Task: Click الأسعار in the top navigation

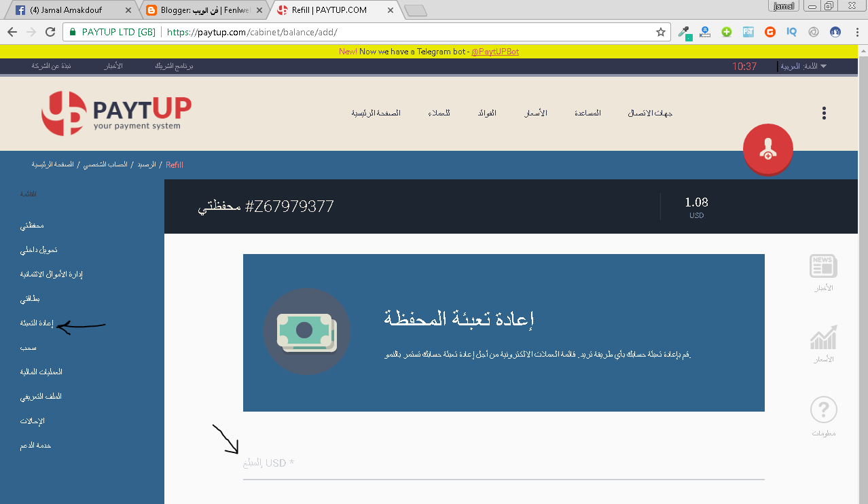Action: click(535, 113)
